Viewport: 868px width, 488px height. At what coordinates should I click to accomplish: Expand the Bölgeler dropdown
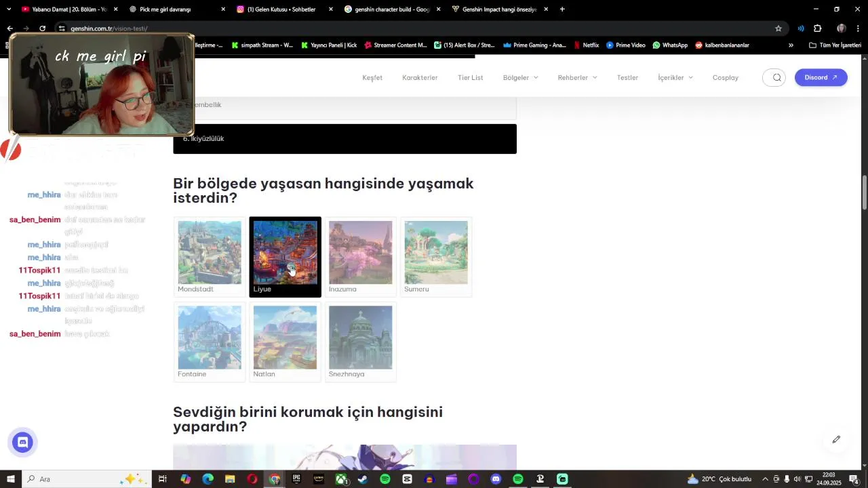coord(520,77)
